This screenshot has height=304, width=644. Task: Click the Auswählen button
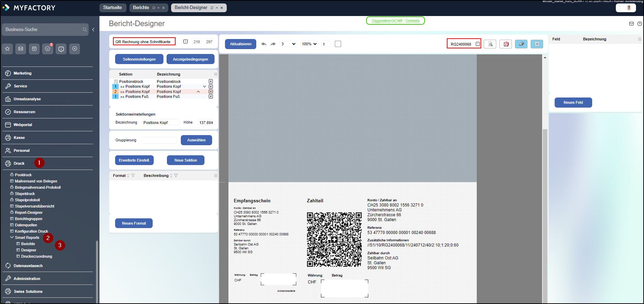[196, 140]
